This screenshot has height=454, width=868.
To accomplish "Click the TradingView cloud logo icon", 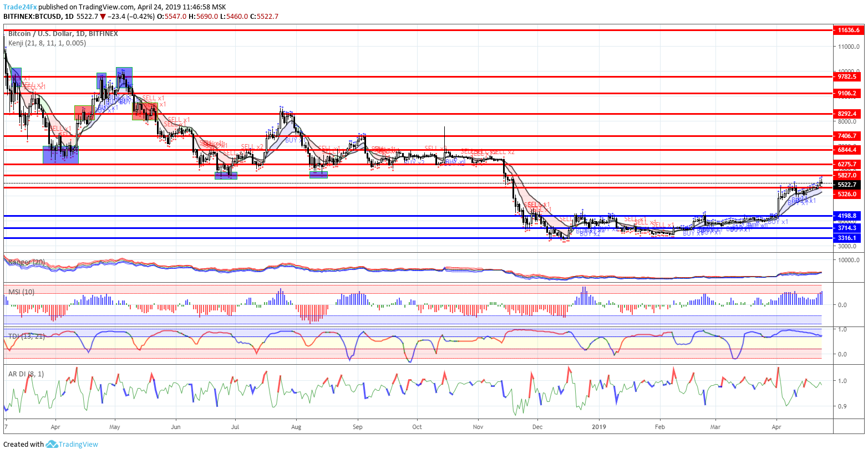I will (x=52, y=444).
